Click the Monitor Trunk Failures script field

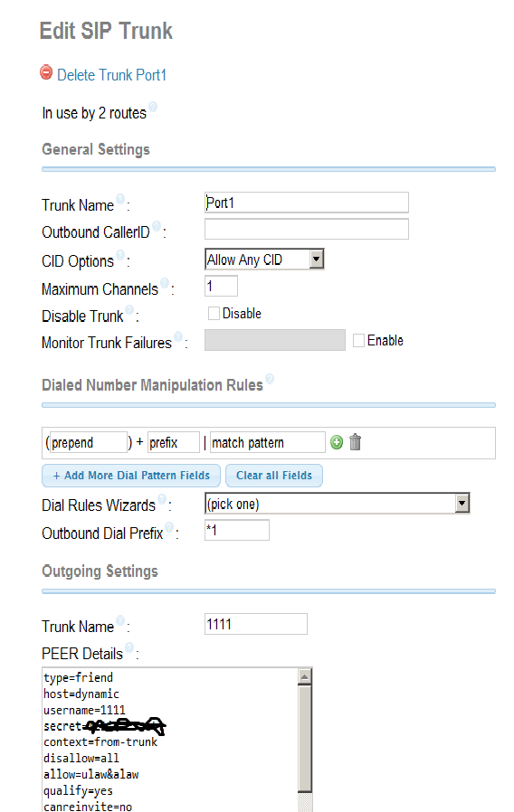[275, 340]
